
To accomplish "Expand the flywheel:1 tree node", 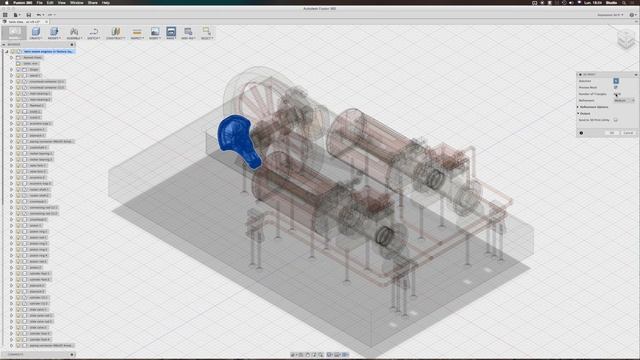I will click(x=11, y=105).
